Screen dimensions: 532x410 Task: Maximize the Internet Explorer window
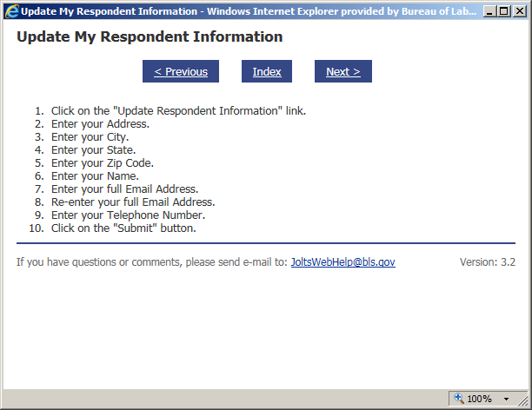pyautogui.click(x=504, y=12)
